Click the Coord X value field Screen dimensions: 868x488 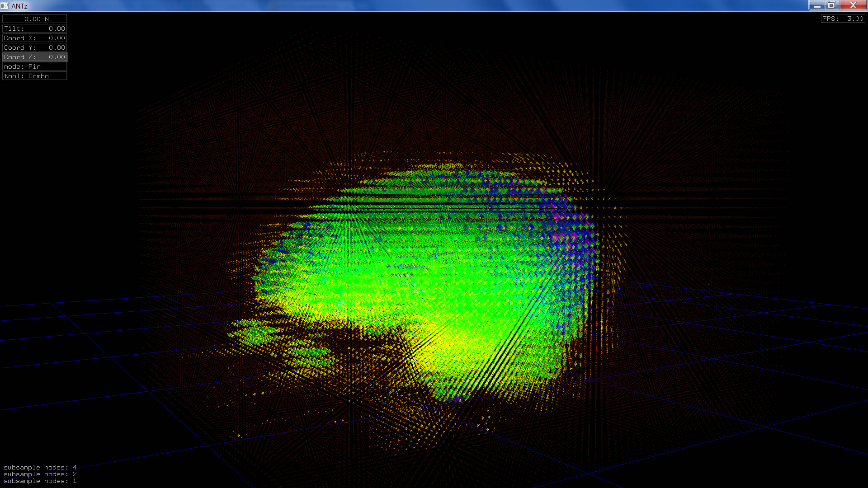point(35,38)
